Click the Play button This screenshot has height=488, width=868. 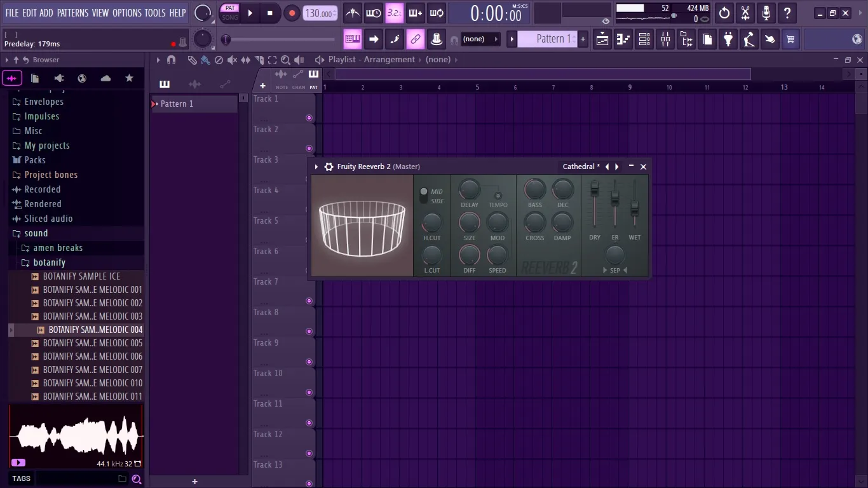tap(250, 13)
